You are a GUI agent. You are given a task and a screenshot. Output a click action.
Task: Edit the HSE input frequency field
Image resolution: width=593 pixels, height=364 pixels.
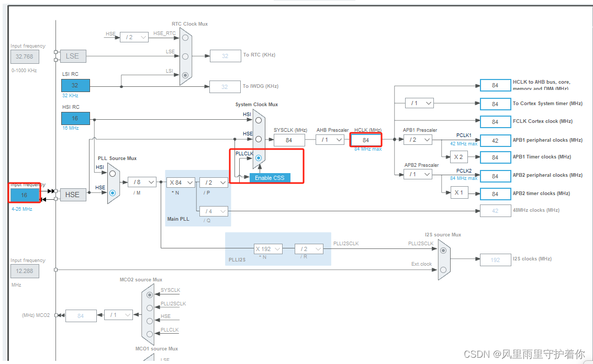pos(24,194)
